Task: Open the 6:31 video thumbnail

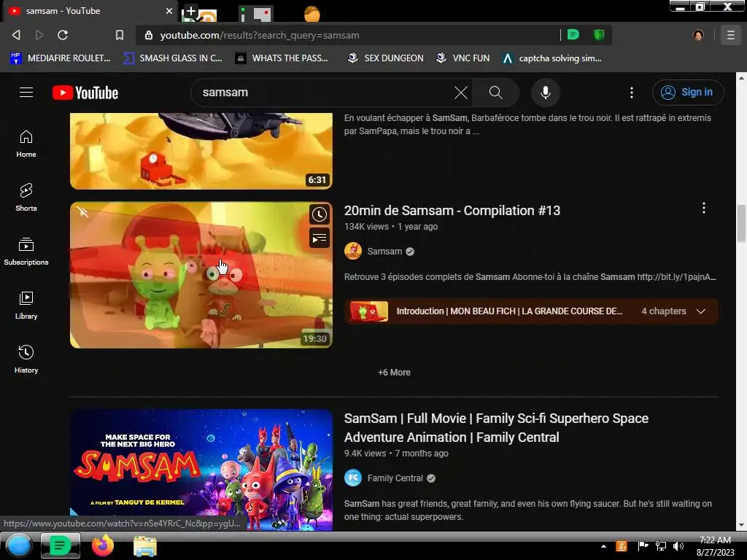Action: (x=201, y=151)
